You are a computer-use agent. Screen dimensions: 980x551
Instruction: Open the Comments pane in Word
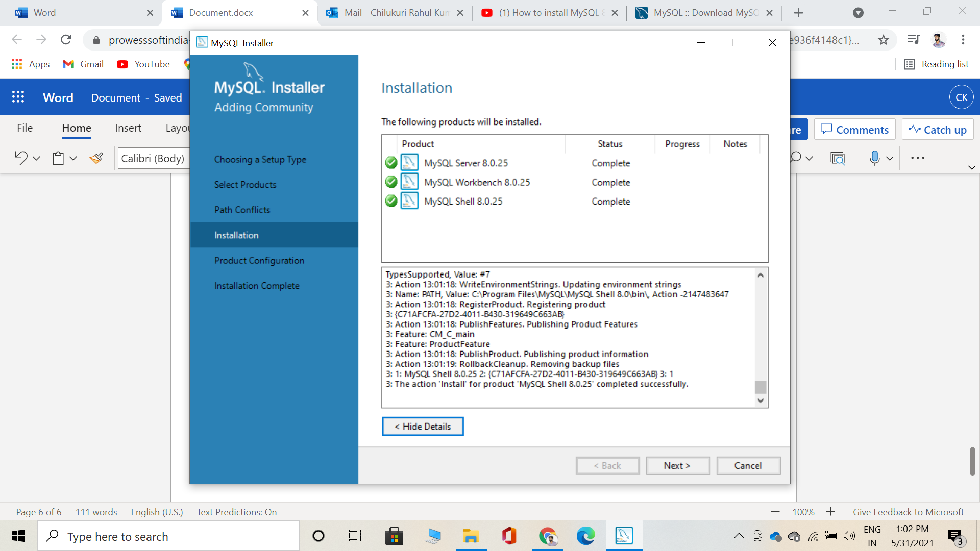click(855, 130)
